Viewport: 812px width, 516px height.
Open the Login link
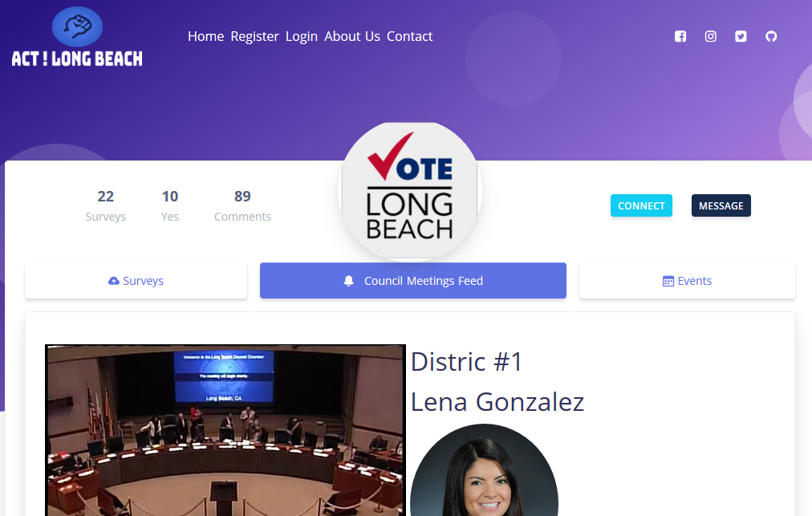[x=302, y=36]
